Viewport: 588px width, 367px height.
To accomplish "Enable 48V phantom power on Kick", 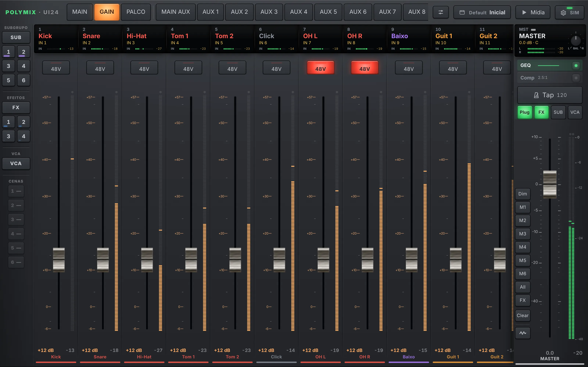I will click(56, 68).
